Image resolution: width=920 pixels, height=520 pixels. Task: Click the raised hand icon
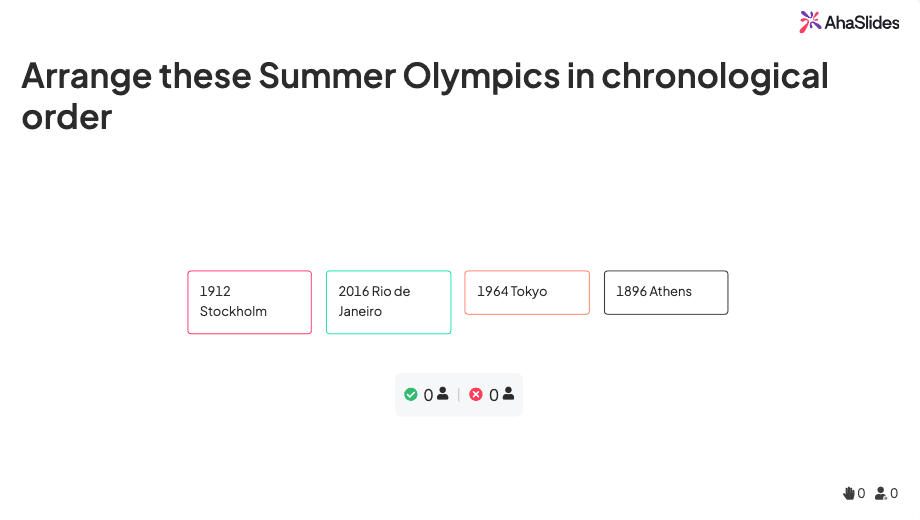[x=849, y=493]
